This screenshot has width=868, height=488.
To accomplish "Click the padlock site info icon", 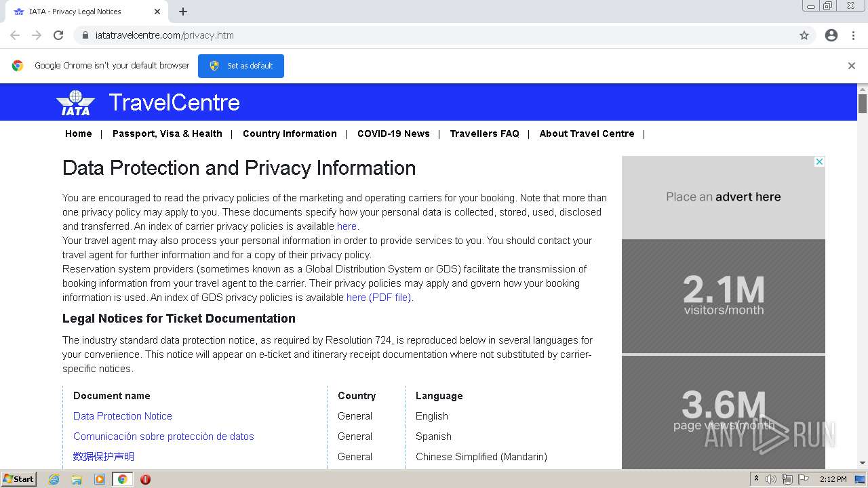I will click(85, 35).
